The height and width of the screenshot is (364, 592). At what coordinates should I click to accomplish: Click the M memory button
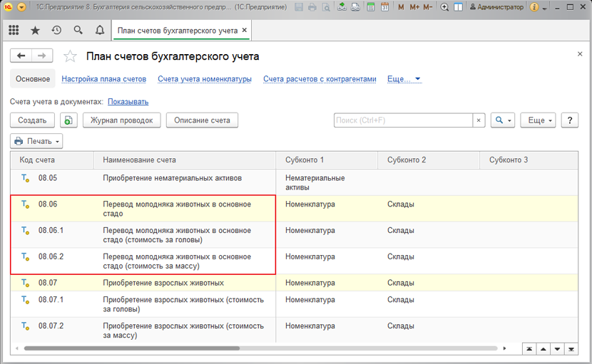[x=401, y=7]
